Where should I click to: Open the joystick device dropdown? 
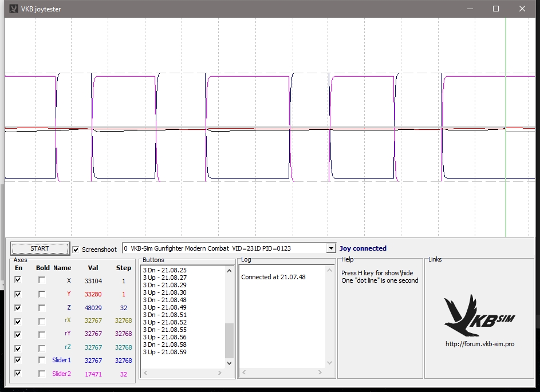[x=330, y=248]
